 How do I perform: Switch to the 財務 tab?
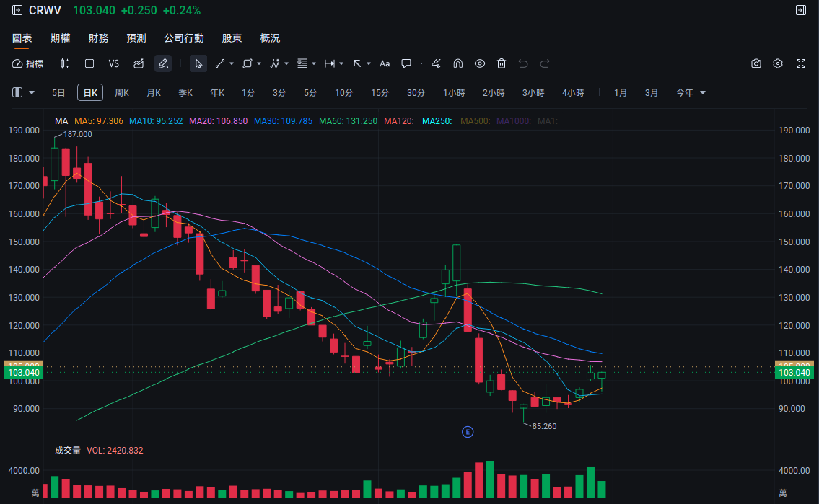click(x=98, y=38)
